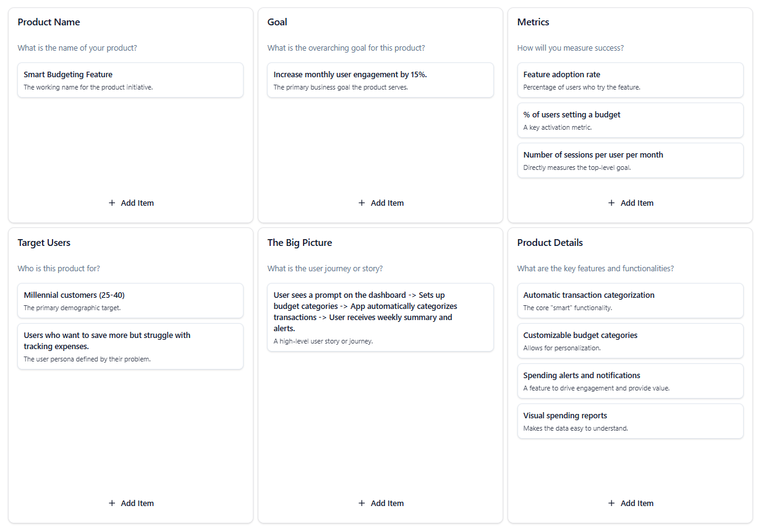Image resolution: width=761 pixels, height=532 pixels.
Task: Open Visual spending reports item
Action: tap(630, 421)
